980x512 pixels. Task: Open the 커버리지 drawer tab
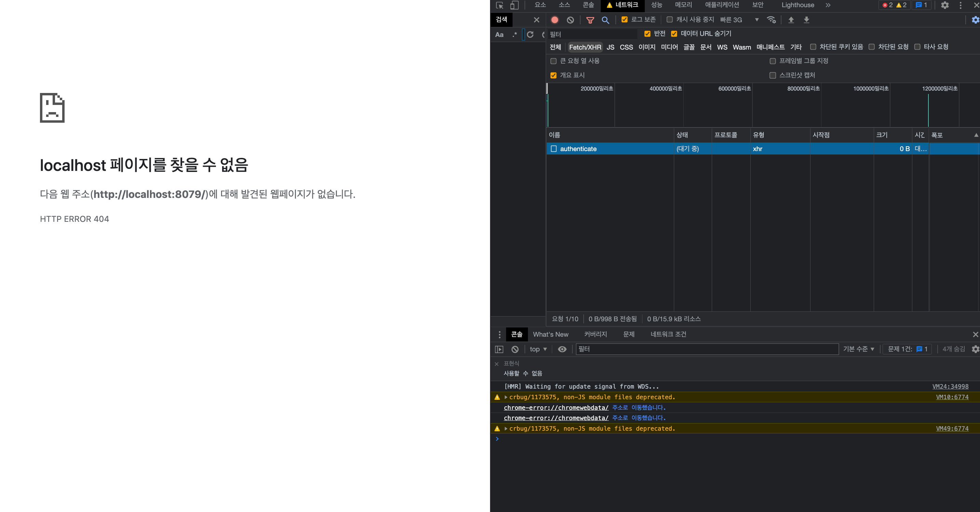click(x=595, y=334)
